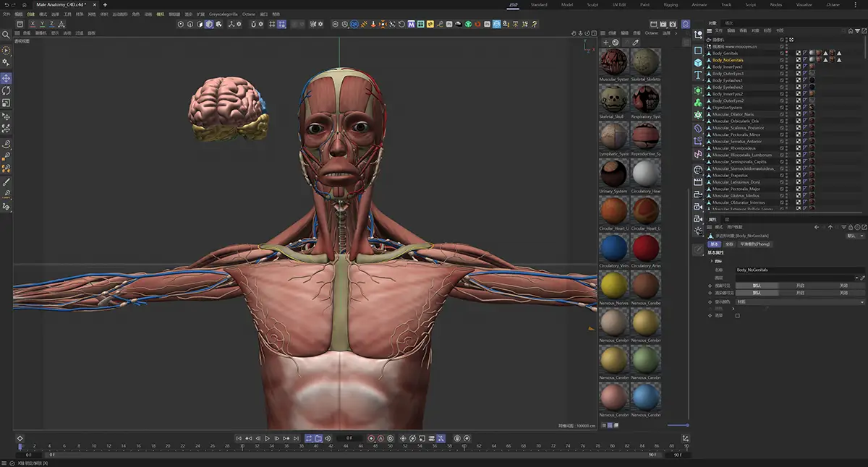Open the 显示颜色 dropdown in attributes panel
The image size is (868, 467).
[796, 302]
